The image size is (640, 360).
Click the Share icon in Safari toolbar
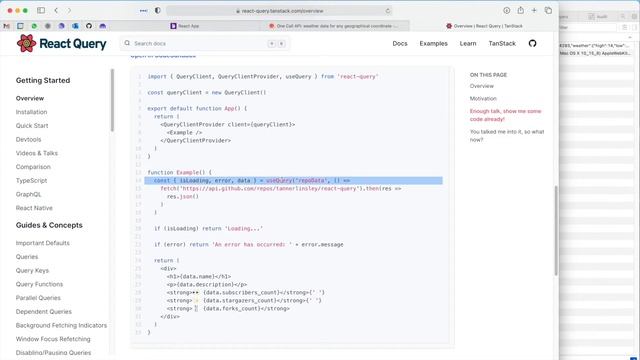tap(520, 10)
